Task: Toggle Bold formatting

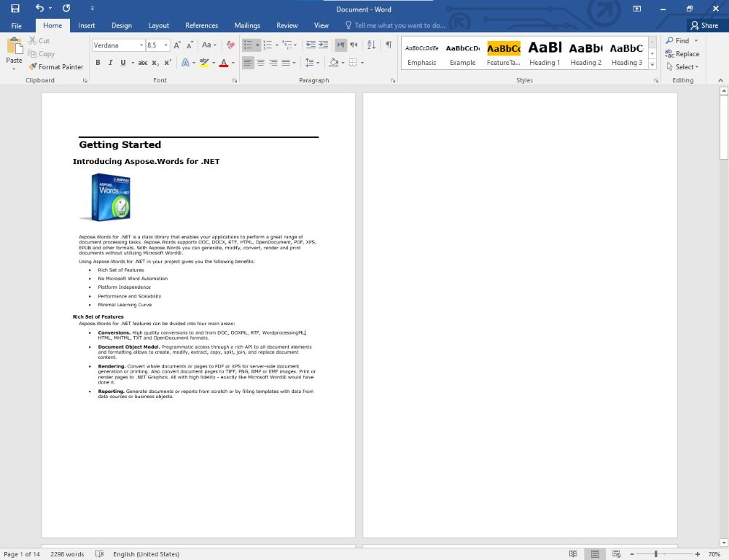Action: pos(98,63)
